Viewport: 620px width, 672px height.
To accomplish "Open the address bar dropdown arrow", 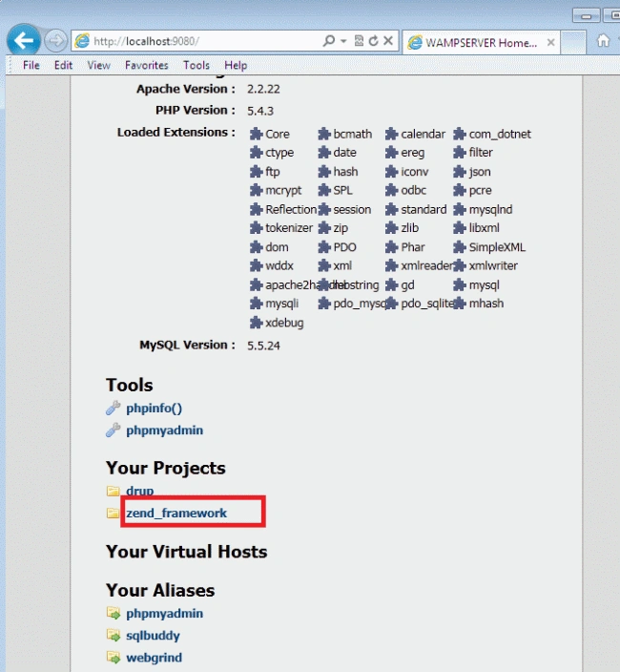I will [343, 41].
